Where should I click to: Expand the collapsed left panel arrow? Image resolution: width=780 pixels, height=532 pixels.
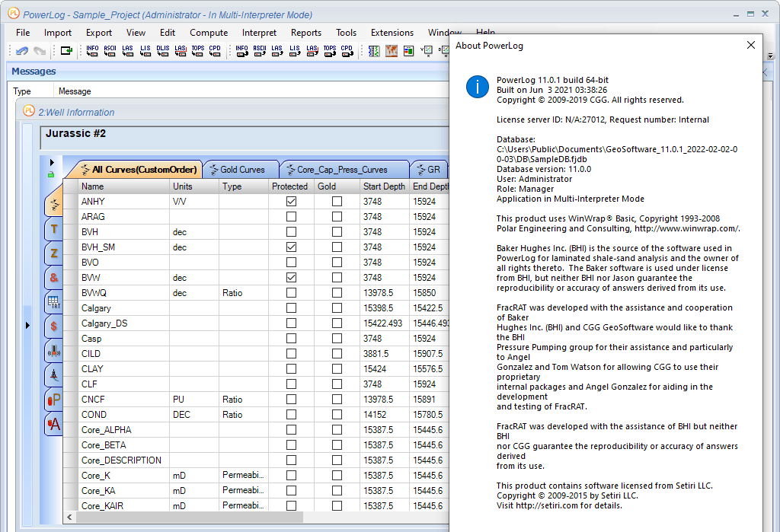point(27,325)
